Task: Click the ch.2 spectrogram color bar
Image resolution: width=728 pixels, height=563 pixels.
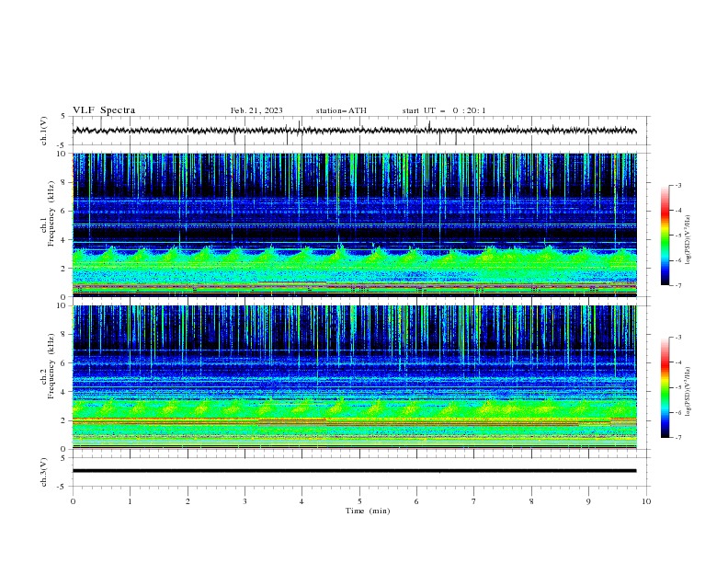Action: [x=665, y=387]
